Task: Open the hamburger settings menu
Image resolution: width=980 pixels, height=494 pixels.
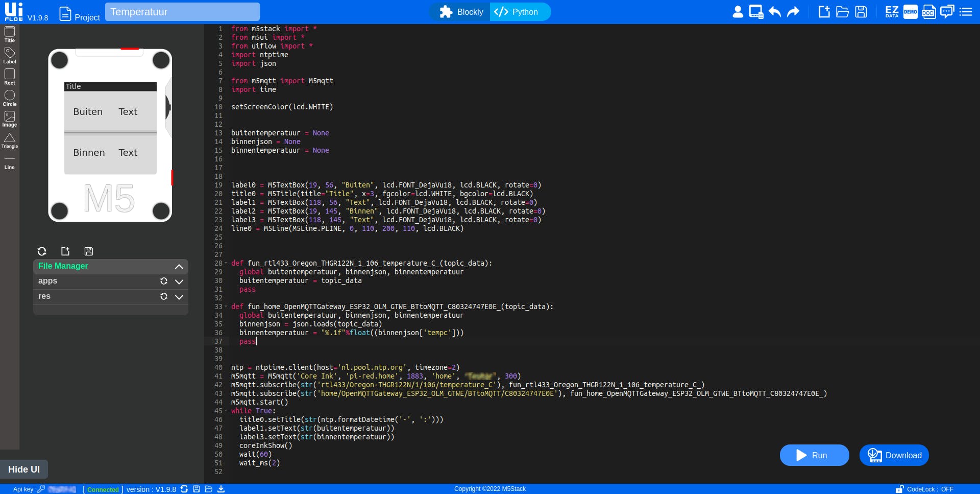Action: click(966, 12)
